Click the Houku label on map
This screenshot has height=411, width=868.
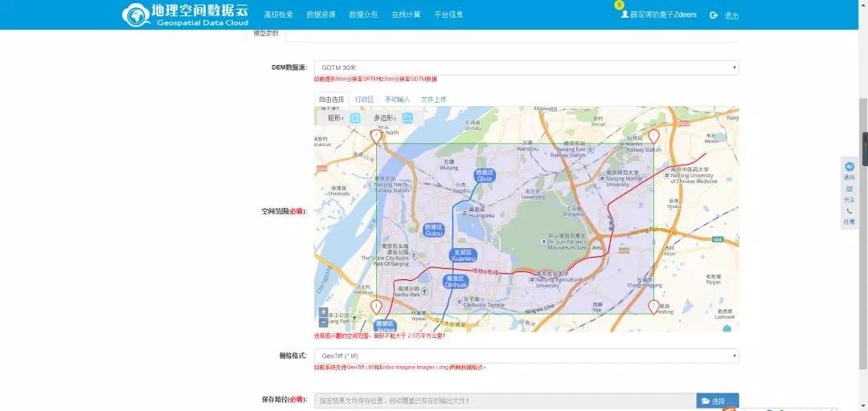pos(674,203)
